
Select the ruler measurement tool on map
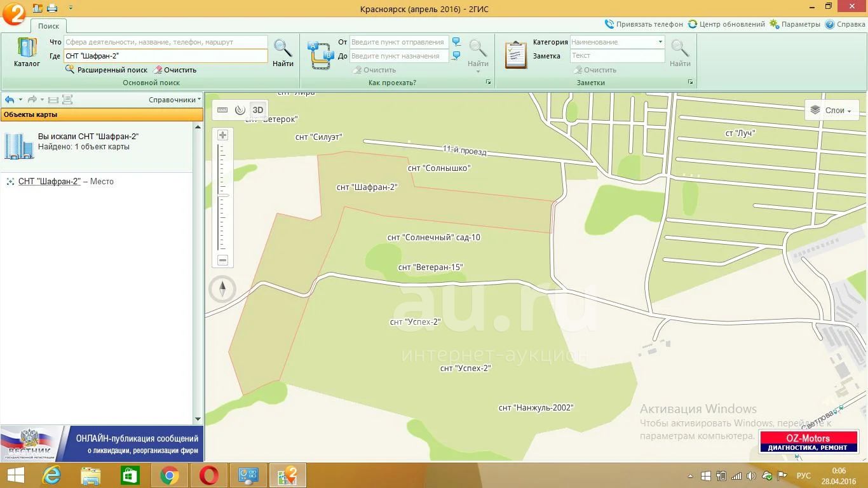coord(222,110)
